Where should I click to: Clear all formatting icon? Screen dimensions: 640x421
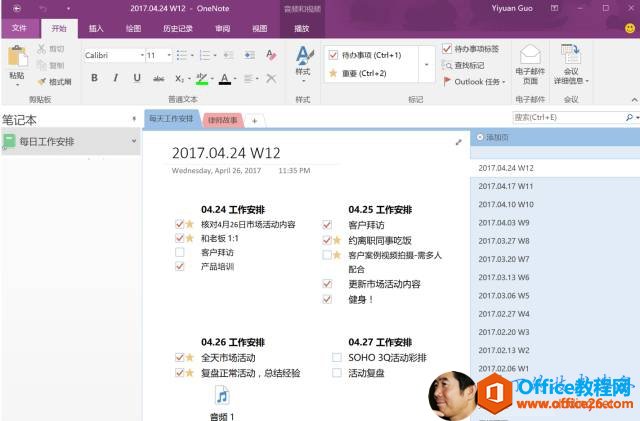(x=271, y=55)
